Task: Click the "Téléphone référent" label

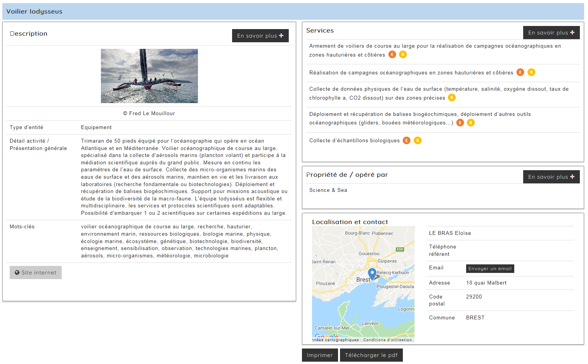Action: pos(442,250)
